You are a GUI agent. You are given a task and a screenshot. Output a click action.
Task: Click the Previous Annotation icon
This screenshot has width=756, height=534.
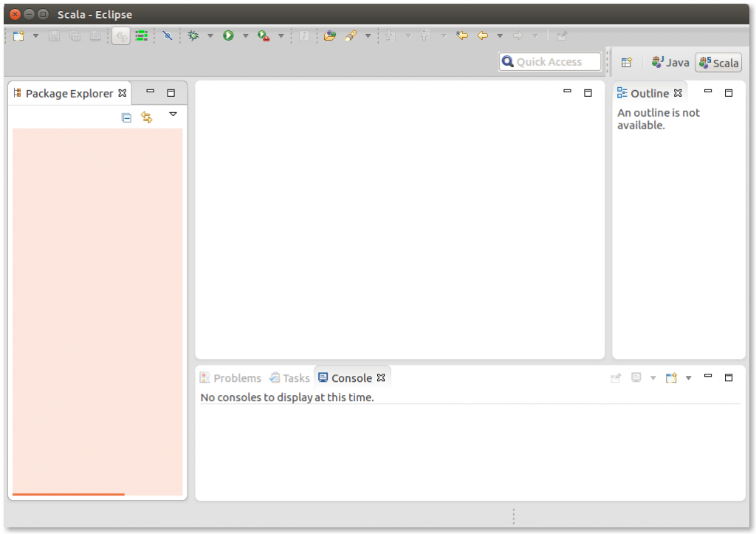tap(425, 35)
